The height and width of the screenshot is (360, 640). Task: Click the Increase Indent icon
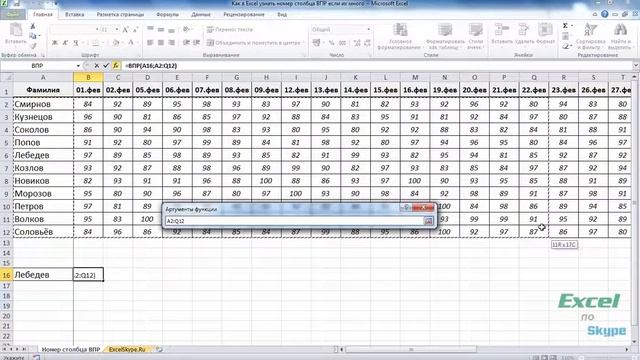[196, 42]
